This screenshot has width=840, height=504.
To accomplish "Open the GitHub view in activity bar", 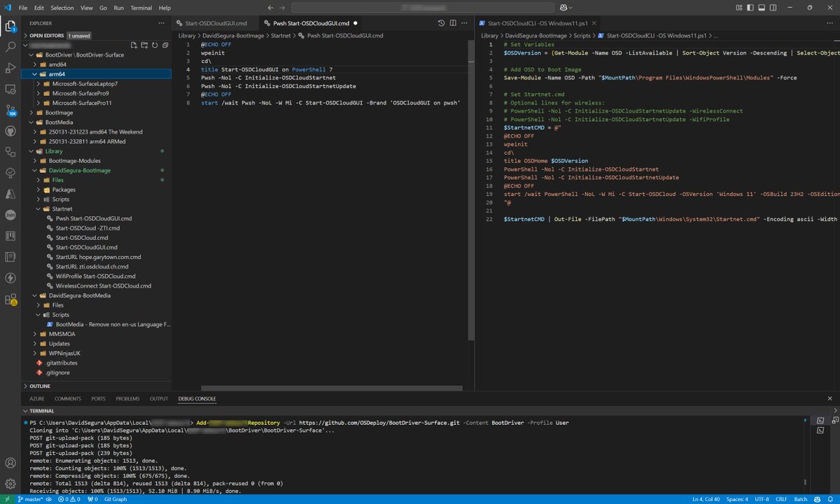I will [10, 131].
